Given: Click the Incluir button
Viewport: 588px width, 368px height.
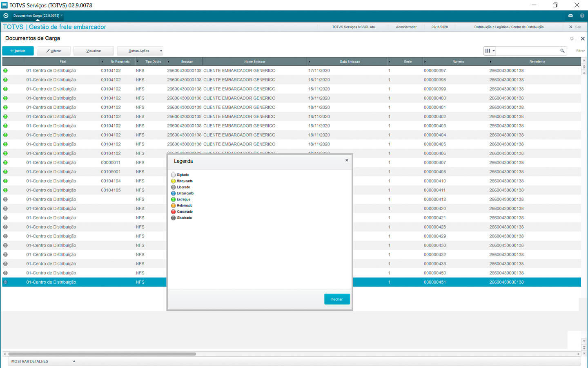Looking at the screenshot, I should tap(18, 51).
